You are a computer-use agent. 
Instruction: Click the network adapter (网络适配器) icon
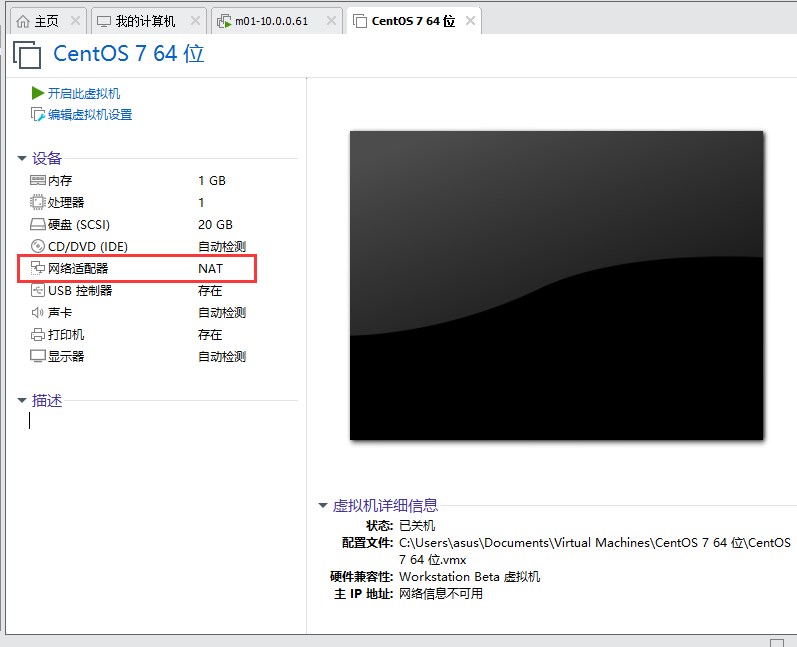(x=38, y=268)
